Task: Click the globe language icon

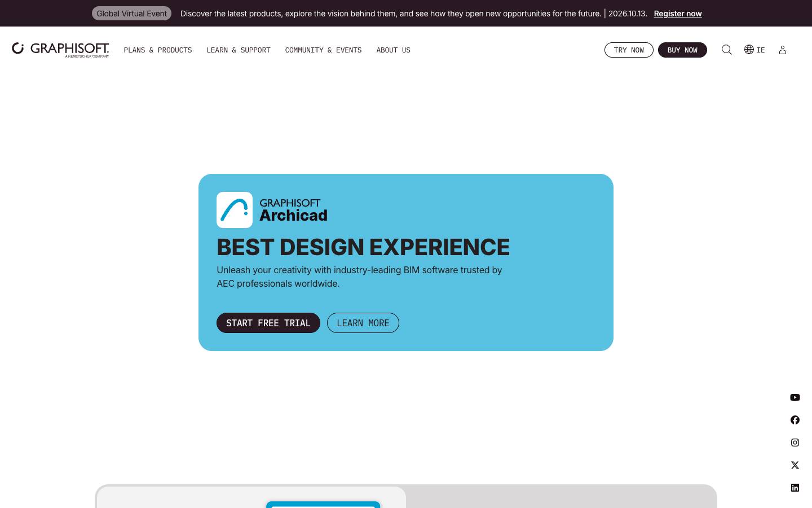Action: pos(749,50)
